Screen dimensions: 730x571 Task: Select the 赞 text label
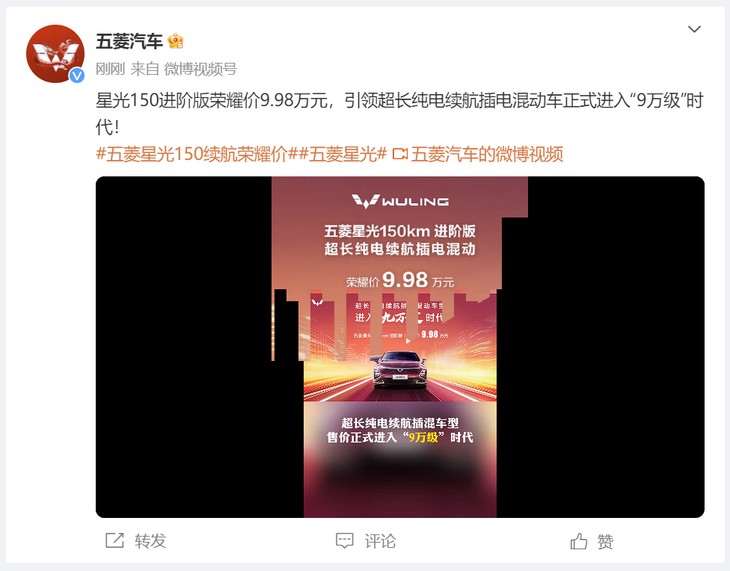(605, 541)
